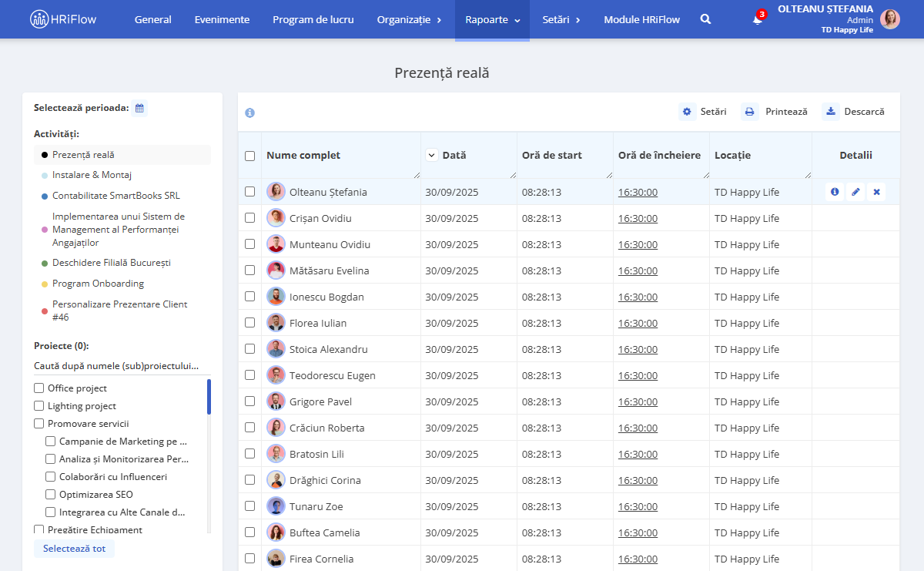
Task: Delete Olteanu Ștefania's entry with X icon
Action: pyautogui.click(x=876, y=192)
